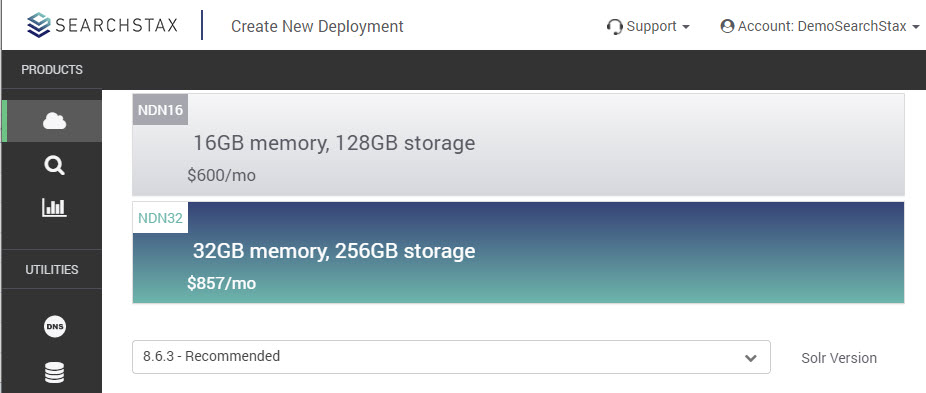
Task: Click the PRODUCTS sidebar header
Action: tap(52, 70)
